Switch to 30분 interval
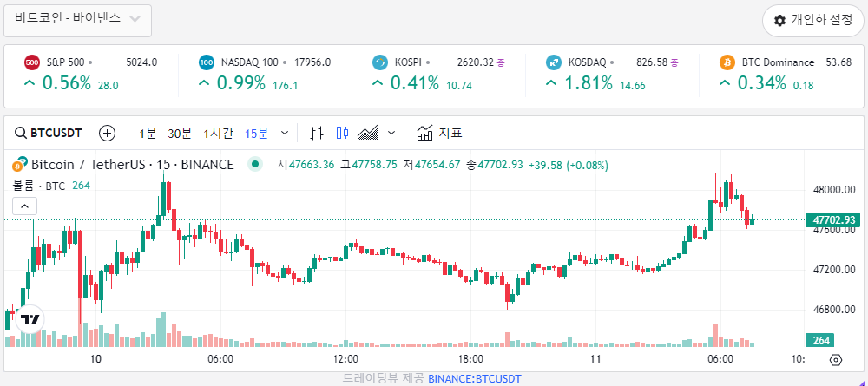 point(180,134)
